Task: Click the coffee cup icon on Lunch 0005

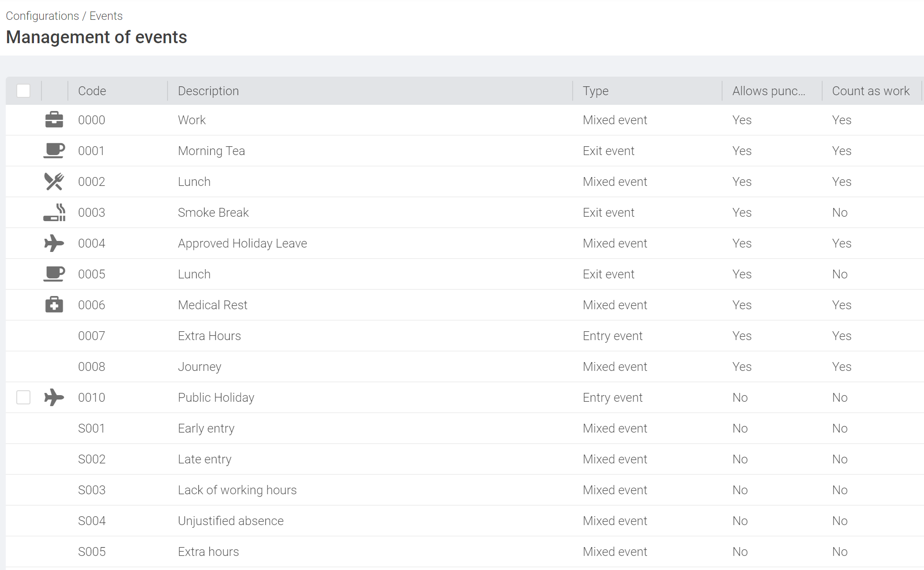Action: pyautogui.click(x=54, y=274)
